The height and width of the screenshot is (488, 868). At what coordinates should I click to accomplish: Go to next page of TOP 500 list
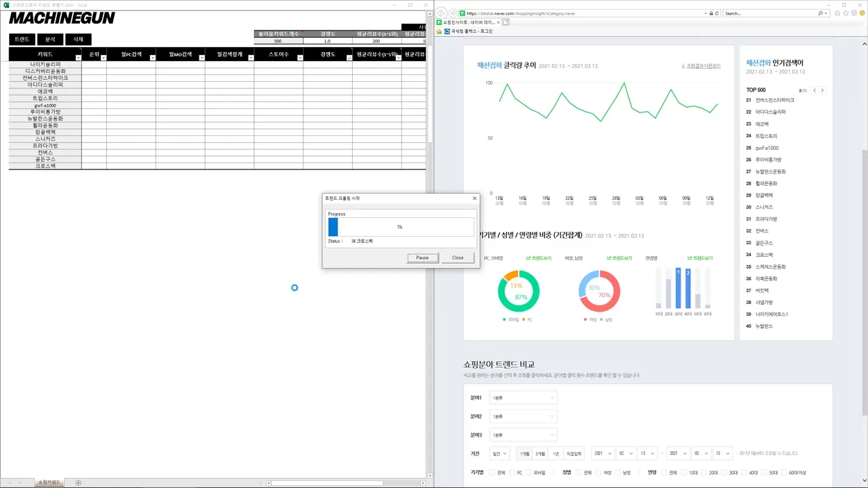tap(823, 90)
